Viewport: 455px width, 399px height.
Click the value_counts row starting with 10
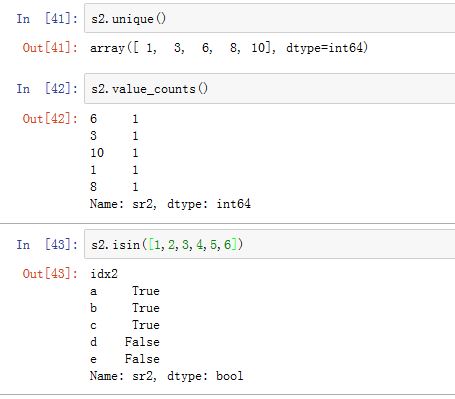coord(114,153)
